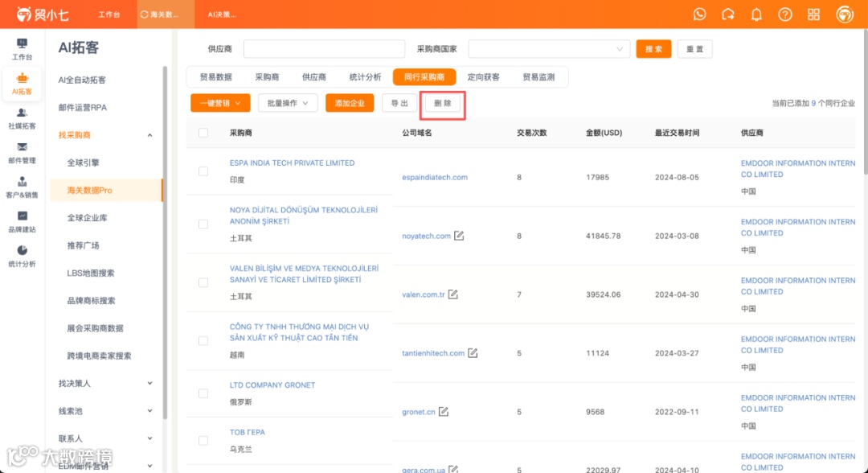Check the LTD COMPANY GRONET row checkbox

tap(203, 393)
